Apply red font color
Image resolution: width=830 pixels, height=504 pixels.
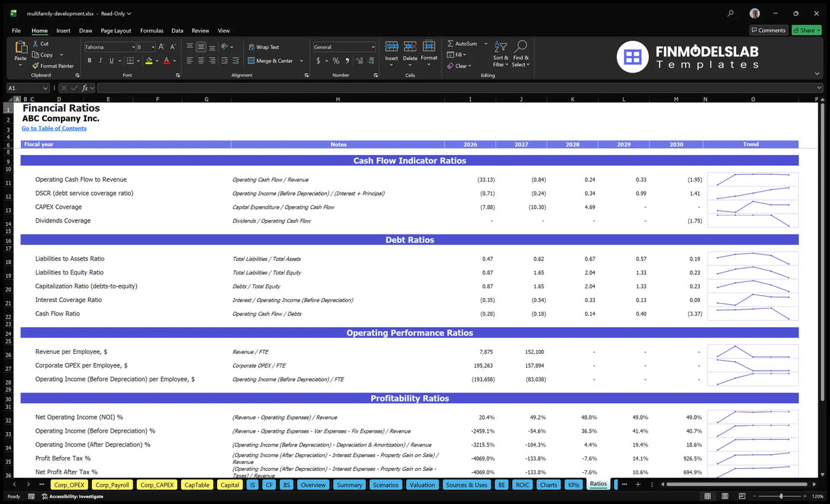coord(166,61)
